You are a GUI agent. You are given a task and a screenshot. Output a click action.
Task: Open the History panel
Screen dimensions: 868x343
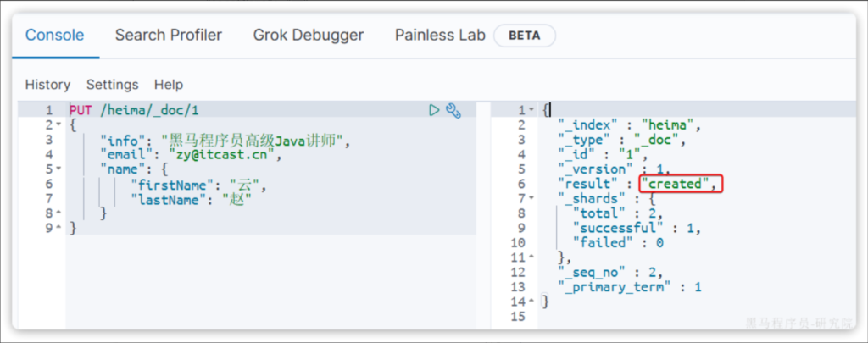[x=47, y=85]
